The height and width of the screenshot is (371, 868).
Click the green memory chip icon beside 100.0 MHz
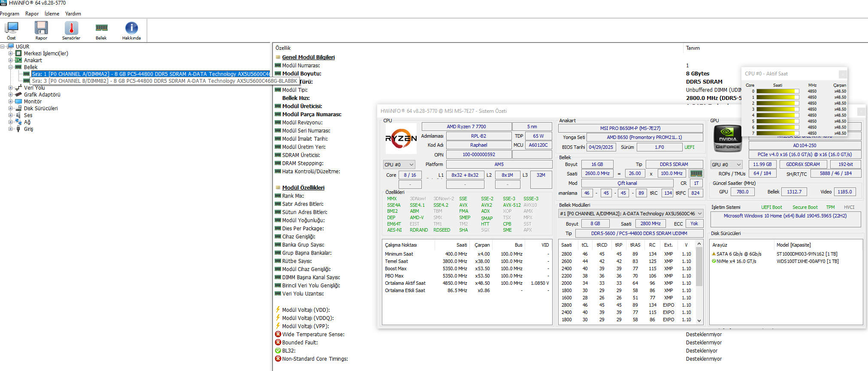coord(696,173)
